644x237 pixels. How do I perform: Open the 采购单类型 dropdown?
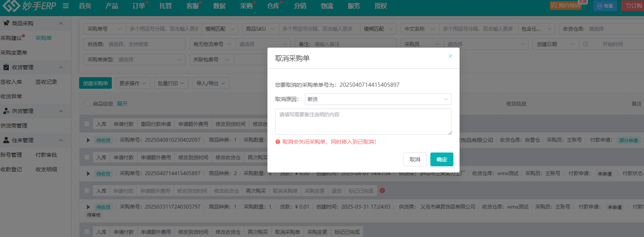pyautogui.click(x=134, y=60)
